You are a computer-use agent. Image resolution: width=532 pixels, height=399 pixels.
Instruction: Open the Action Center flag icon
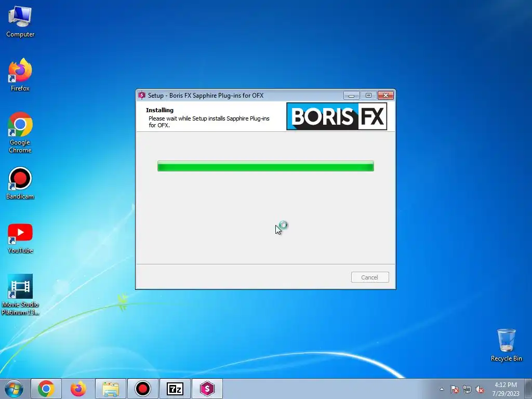tap(455, 389)
